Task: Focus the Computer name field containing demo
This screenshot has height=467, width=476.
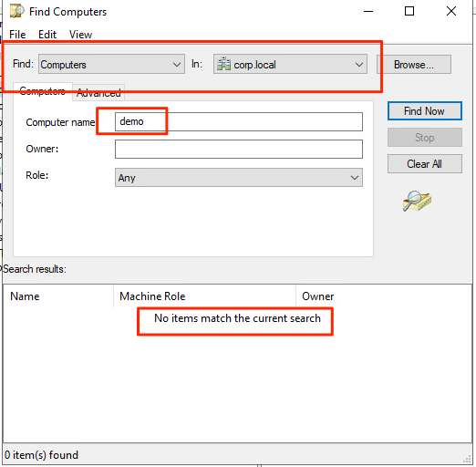Action: pyautogui.click(x=239, y=121)
